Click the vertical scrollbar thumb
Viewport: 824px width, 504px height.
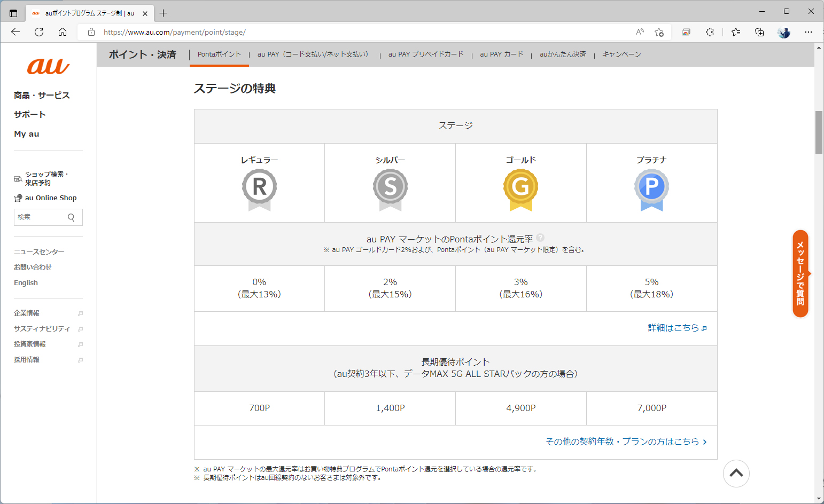pyautogui.click(x=819, y=132)
